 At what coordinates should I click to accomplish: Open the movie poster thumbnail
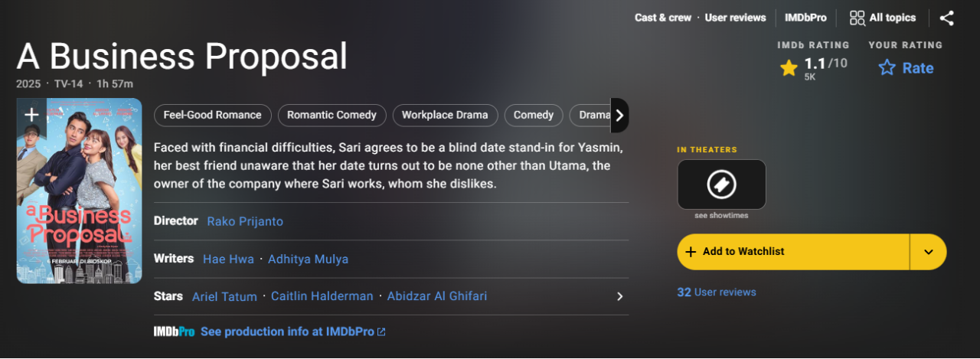(x=80, y=199)
